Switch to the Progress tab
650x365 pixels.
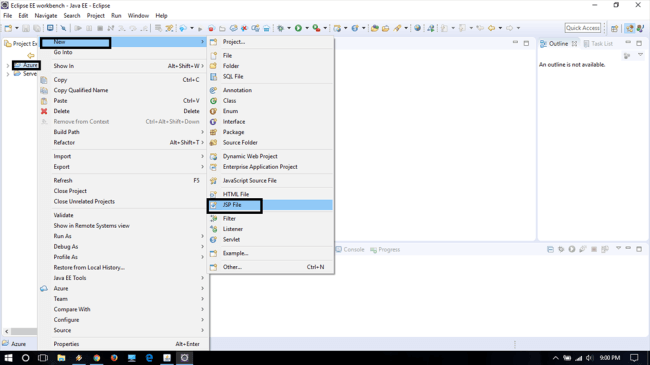point(385,250)
